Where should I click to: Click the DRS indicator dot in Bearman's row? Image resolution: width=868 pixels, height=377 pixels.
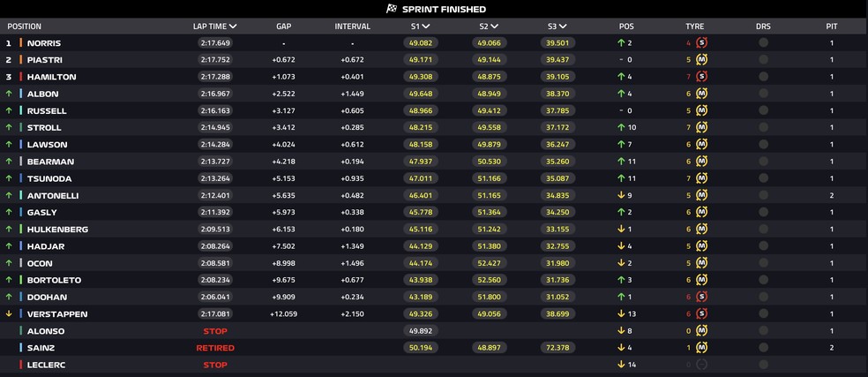(763, 162)
